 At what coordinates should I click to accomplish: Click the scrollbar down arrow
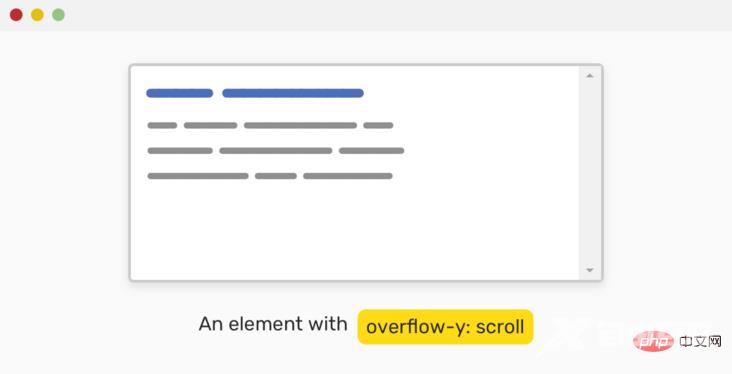coord(590,270)
